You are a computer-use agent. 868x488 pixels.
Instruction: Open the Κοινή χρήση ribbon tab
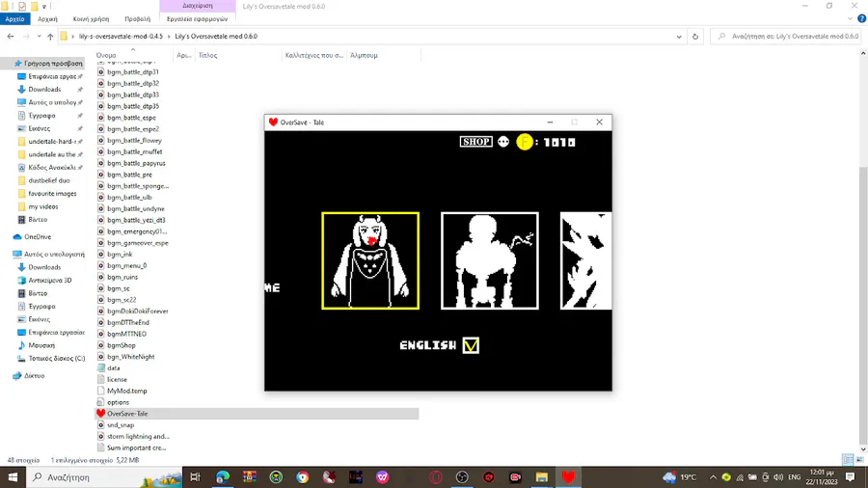[91, 19]
